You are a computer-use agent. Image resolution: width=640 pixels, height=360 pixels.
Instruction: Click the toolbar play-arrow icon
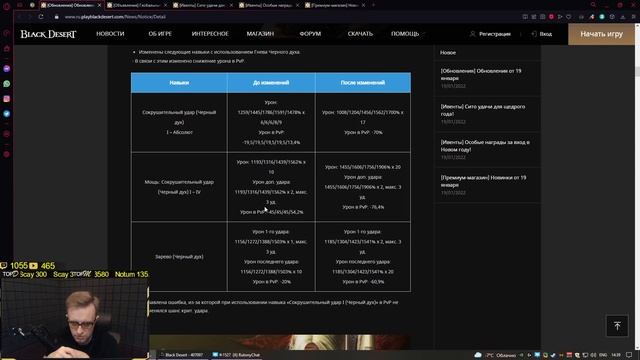point(560,17)
